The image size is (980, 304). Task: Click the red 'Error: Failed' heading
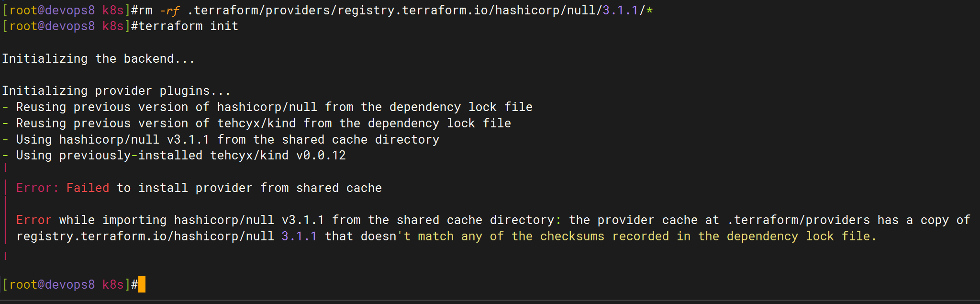click(63, 188)
